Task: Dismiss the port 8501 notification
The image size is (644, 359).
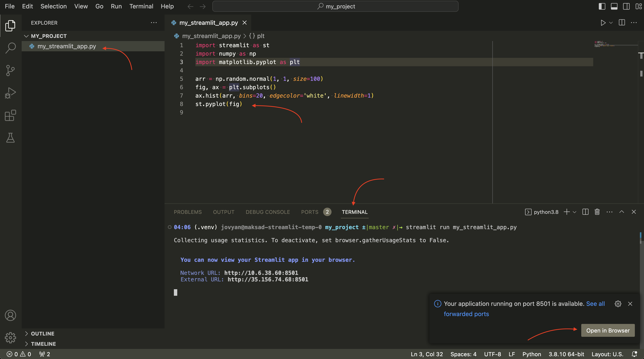Action: [630, 304]
